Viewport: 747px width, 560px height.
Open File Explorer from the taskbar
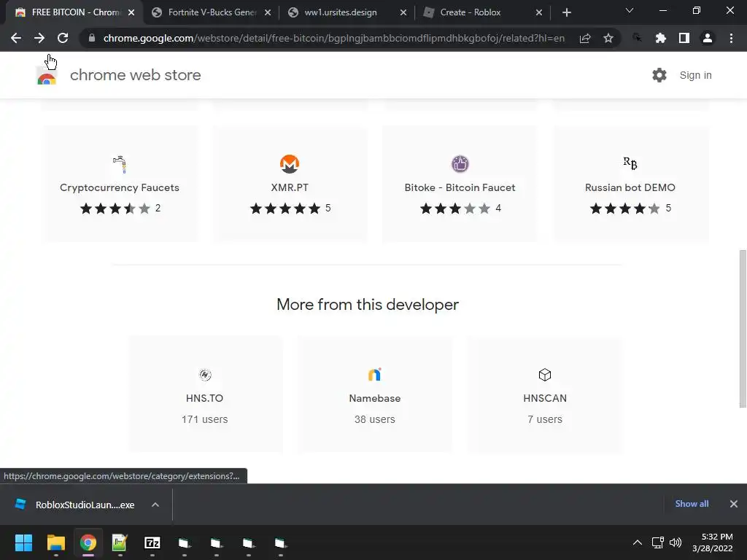[55, 542]
